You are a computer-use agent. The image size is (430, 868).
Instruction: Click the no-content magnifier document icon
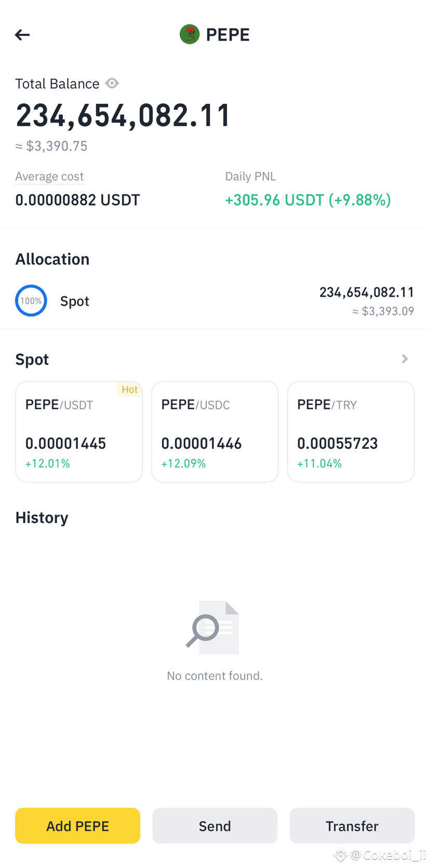point(212,627)
